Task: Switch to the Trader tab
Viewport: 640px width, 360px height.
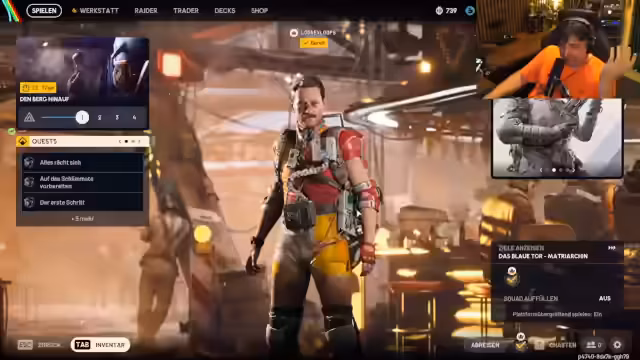Action: [186, 11]
